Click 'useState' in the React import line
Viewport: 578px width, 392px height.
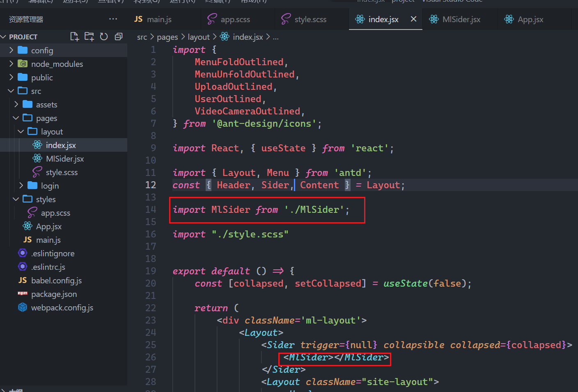pos(283,148)
